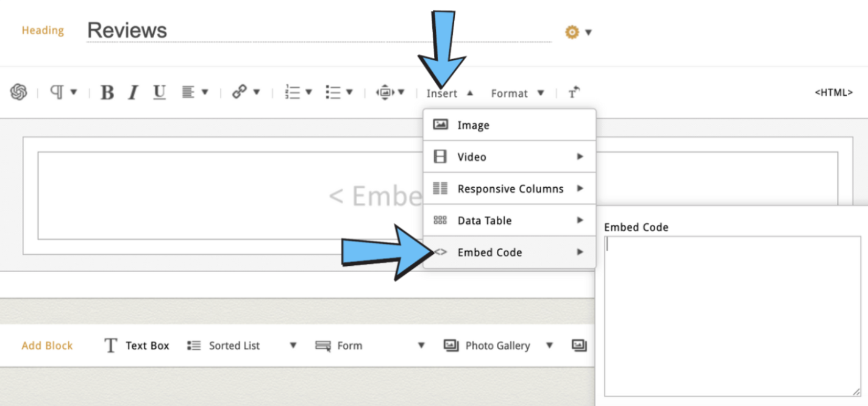Screen dimensions: 868x406
Task: Expand the paragraph style dropdown
Action: (x=63, y=93)
